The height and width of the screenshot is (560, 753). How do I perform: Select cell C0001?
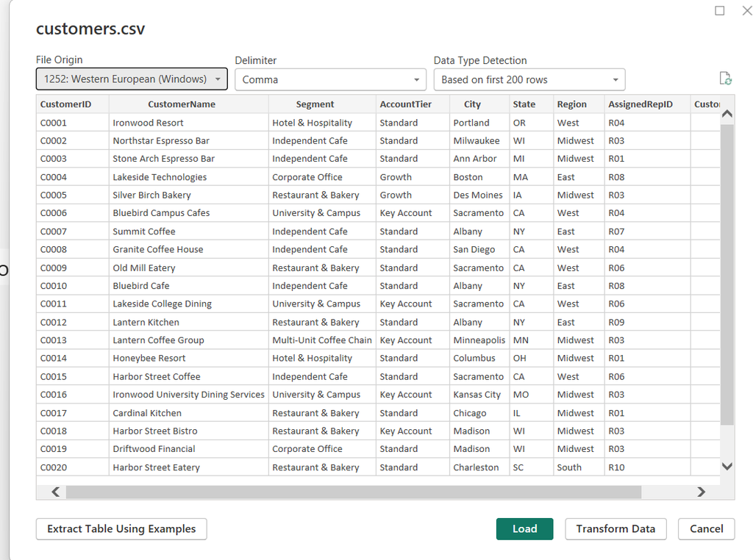point(73,123)
